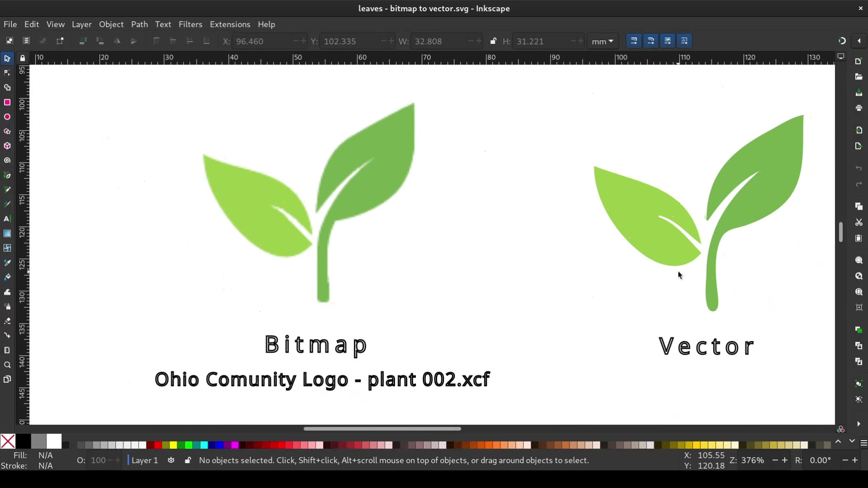Open the Zoom tool
The image size is (868, 488).
point(7,365)
